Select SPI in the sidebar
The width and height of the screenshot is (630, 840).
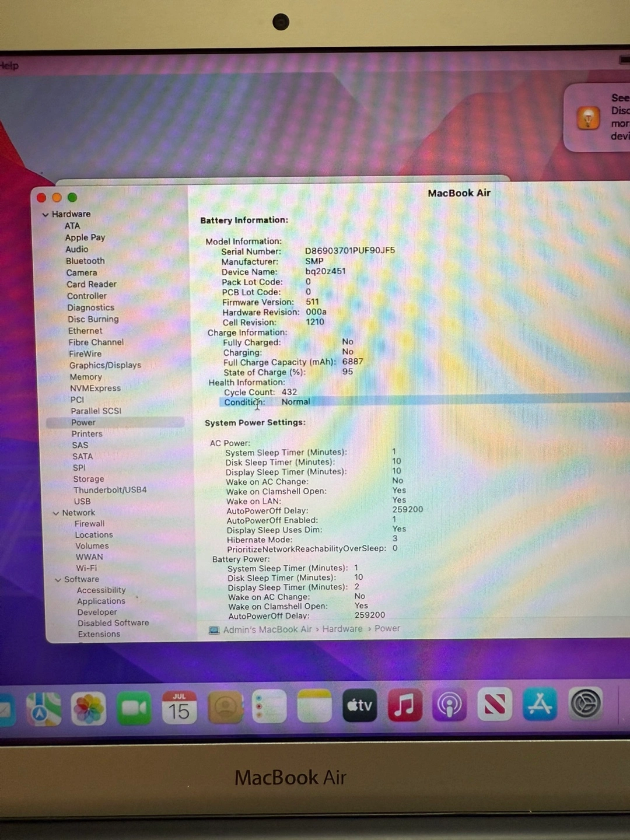pyautogui.click(x=79, y=468)
